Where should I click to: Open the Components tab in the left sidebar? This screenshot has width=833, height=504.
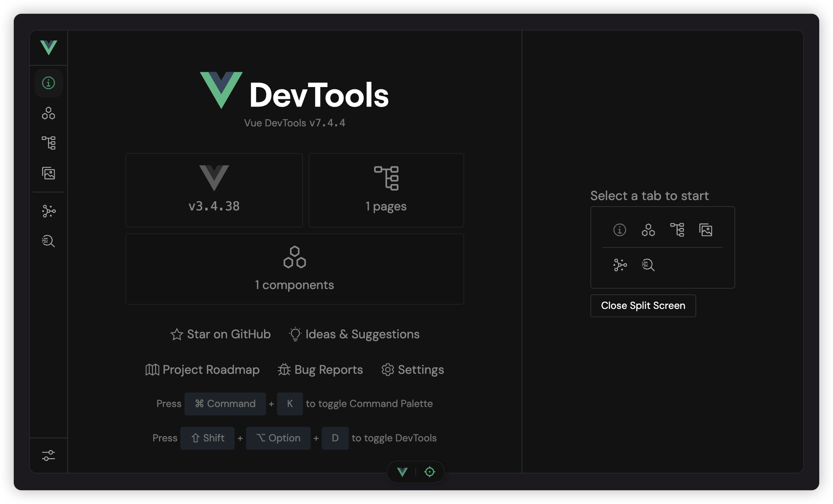[x=49, y=113]
